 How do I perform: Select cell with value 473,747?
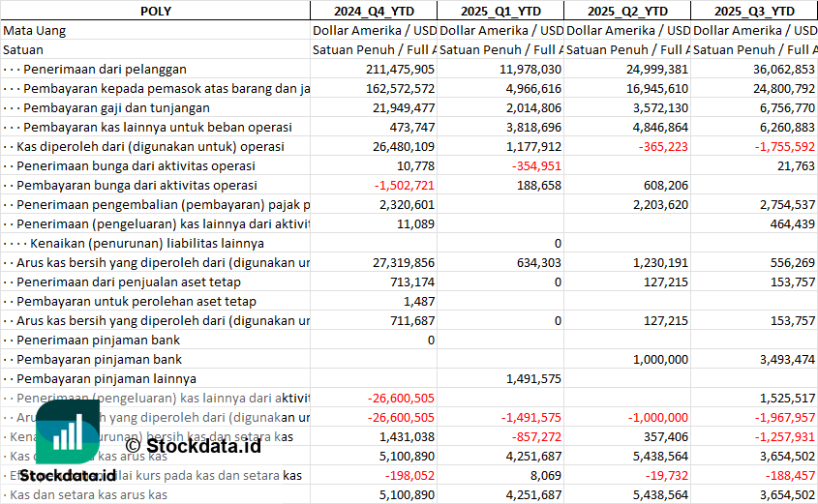coord(374,127)
